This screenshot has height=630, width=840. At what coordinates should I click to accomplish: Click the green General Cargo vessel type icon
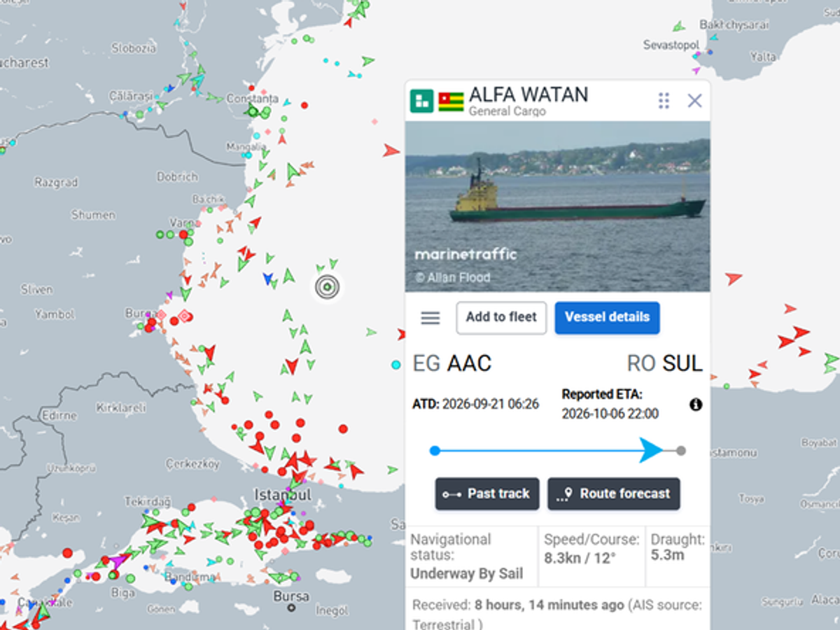pos(422,101)
